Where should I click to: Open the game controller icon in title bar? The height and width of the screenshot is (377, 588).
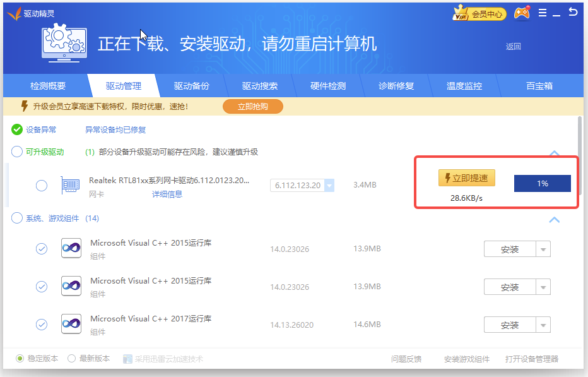pos(522,13)
